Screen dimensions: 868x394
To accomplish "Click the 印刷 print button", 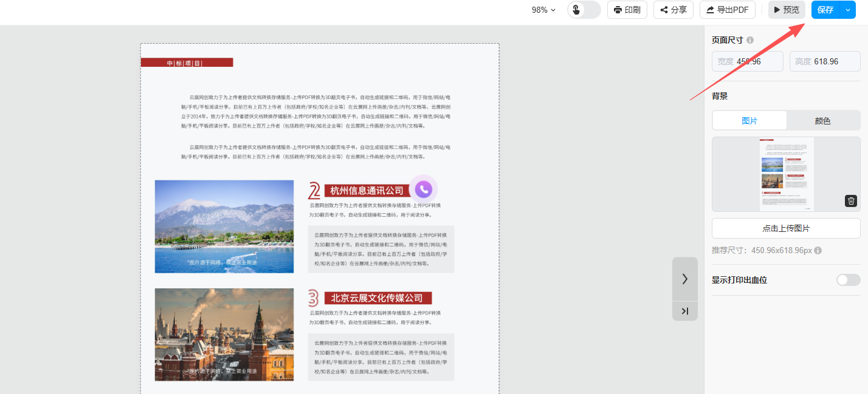I will 627,10.
